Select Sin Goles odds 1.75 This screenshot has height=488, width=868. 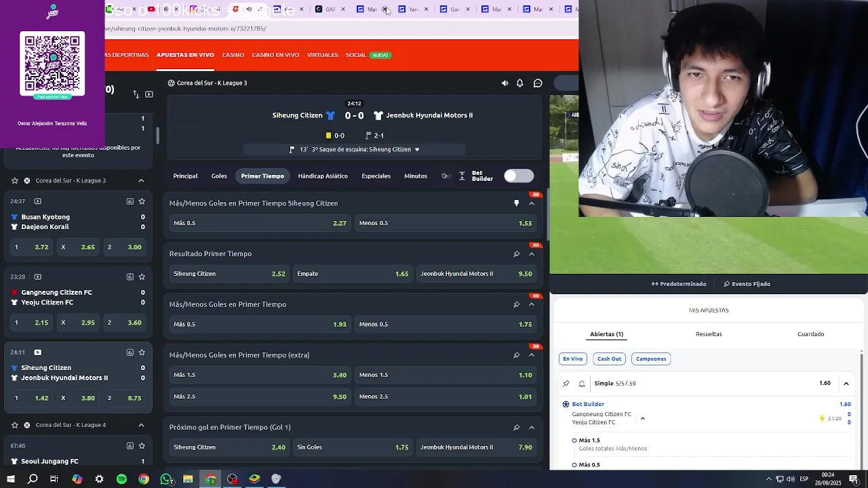click(x=353, y=447)
